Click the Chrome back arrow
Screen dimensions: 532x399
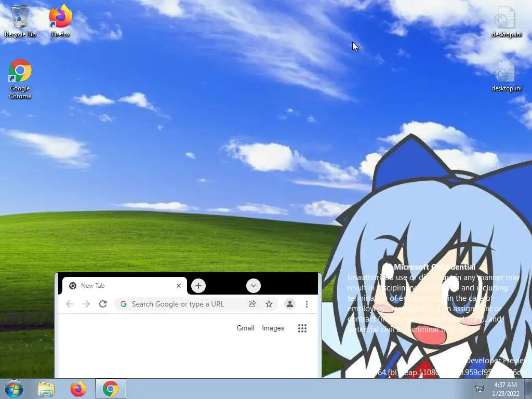70,304
